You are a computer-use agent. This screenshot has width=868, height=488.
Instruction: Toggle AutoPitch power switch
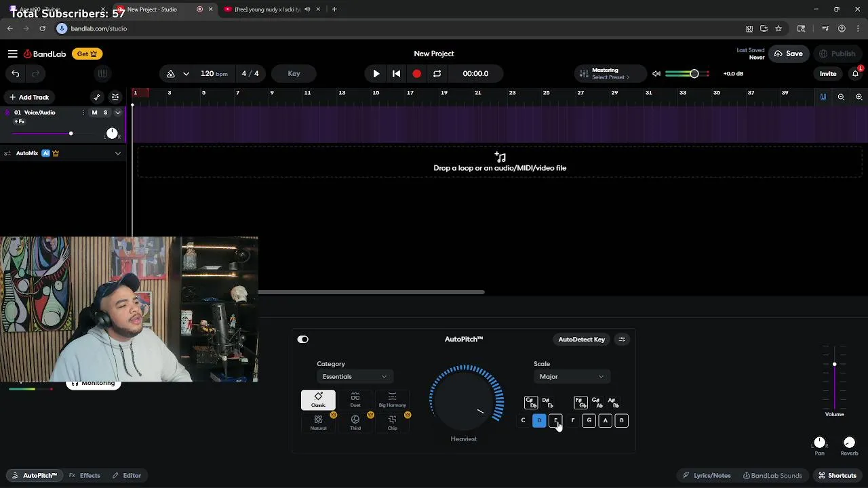[302, 339]
